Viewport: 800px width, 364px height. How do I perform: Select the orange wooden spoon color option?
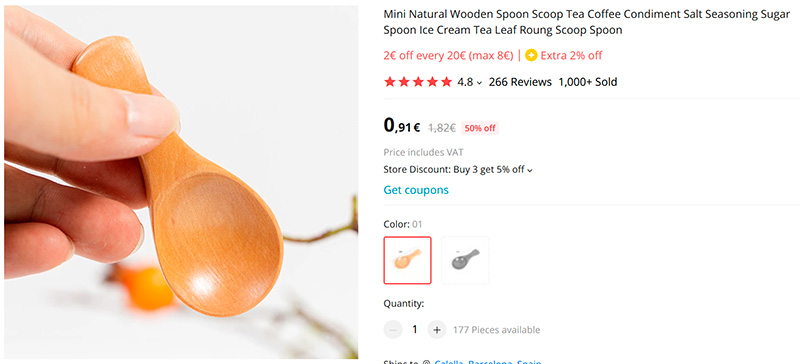coord(407,260)
